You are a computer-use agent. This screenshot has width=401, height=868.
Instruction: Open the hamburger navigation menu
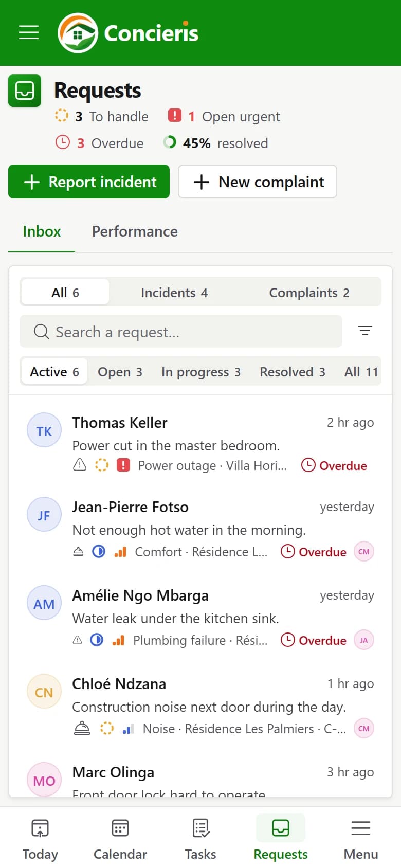[x=29, y=32]
